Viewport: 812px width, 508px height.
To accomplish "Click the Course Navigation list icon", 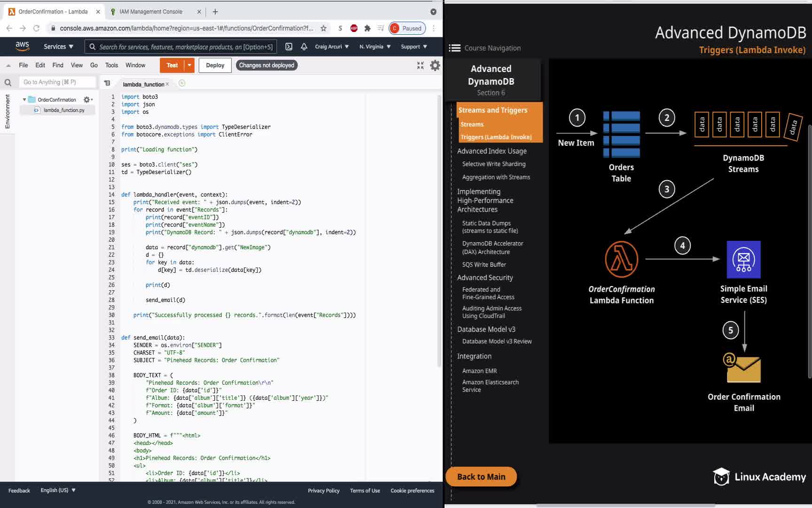I will [x=454, y=48].
